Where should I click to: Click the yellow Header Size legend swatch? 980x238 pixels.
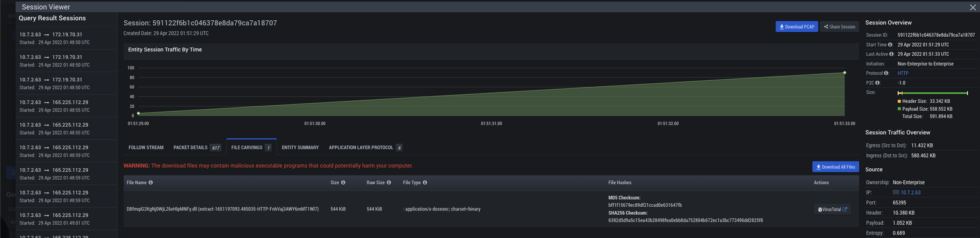click(x=899, y=102)
